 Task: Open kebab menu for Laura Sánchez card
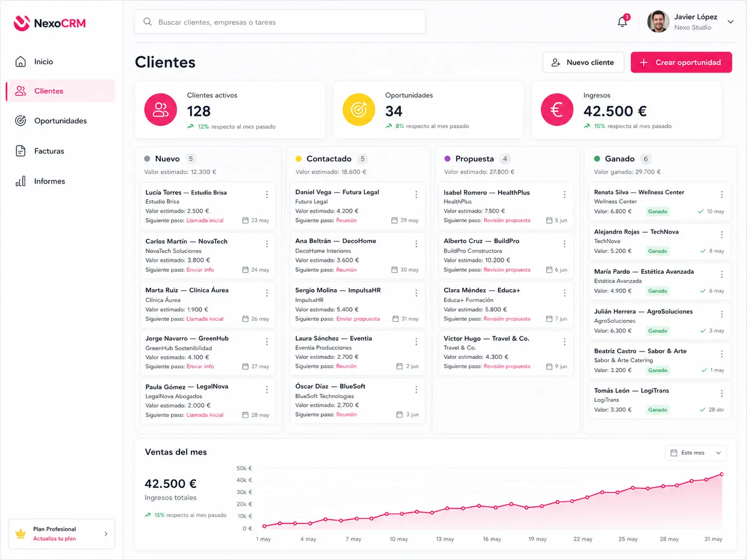tap(416, 341)
